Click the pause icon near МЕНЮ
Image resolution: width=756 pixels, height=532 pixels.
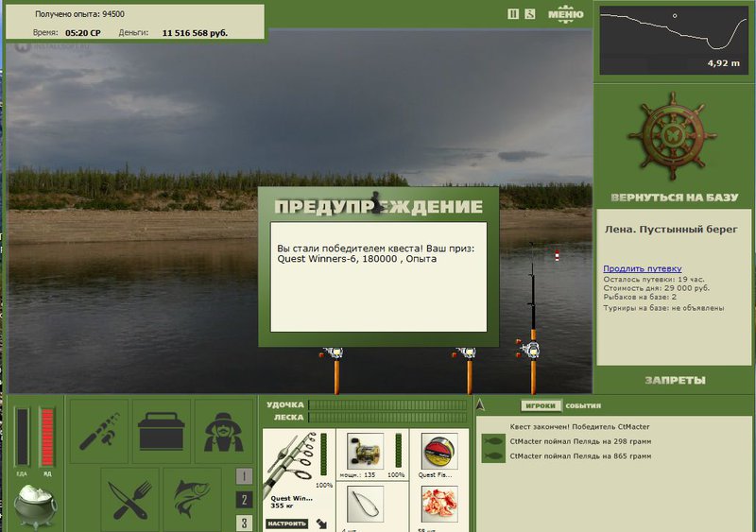pos(513,14)
